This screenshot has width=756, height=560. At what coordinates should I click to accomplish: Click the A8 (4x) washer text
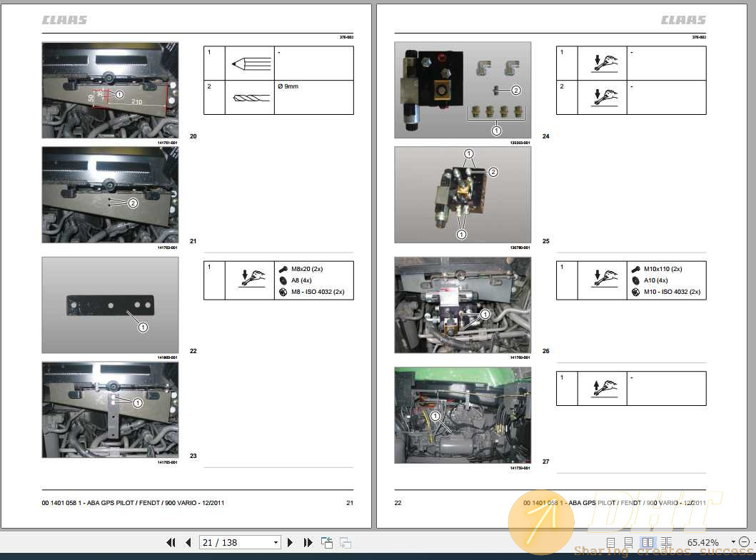[301, 280]
